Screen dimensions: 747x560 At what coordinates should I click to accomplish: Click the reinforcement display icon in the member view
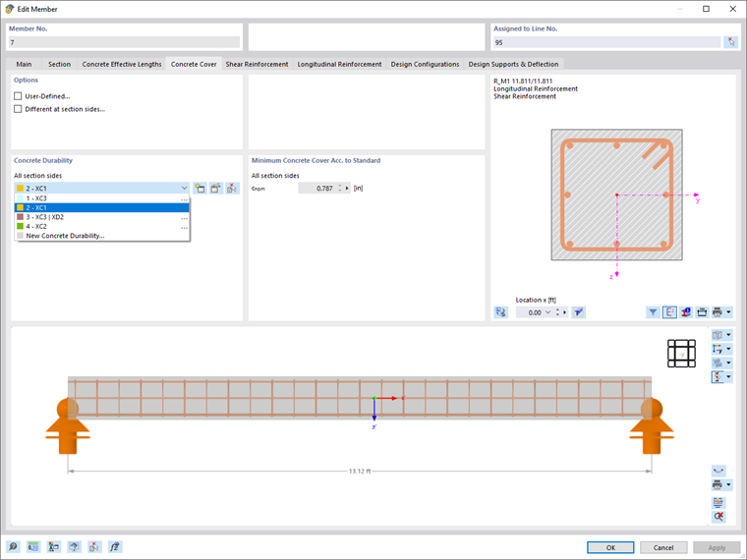(x=718, y=376)
